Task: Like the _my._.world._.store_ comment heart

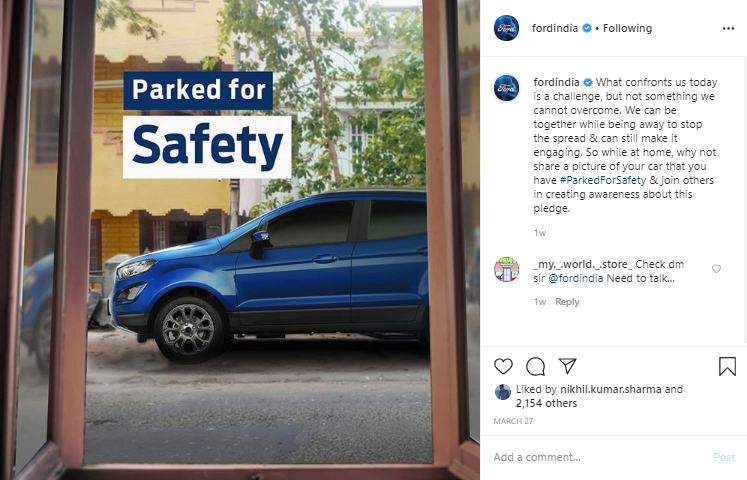Action: click(x=716, y=269)
